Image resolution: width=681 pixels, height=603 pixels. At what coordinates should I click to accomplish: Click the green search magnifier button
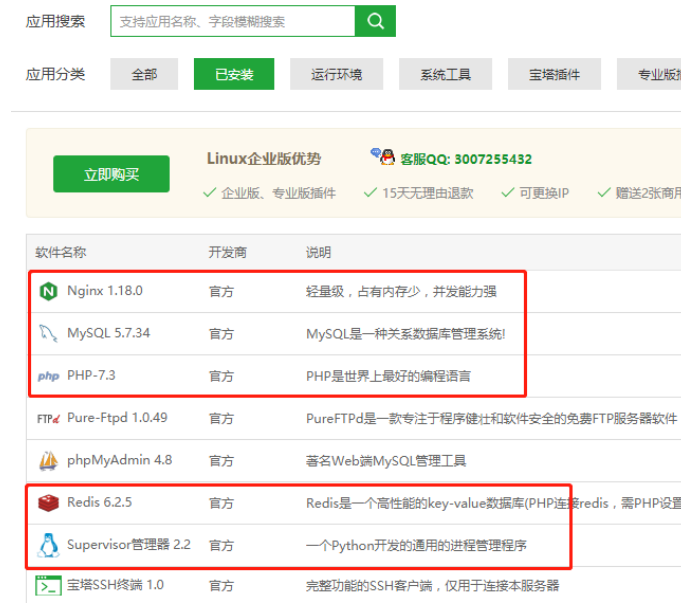coord(375,21)
